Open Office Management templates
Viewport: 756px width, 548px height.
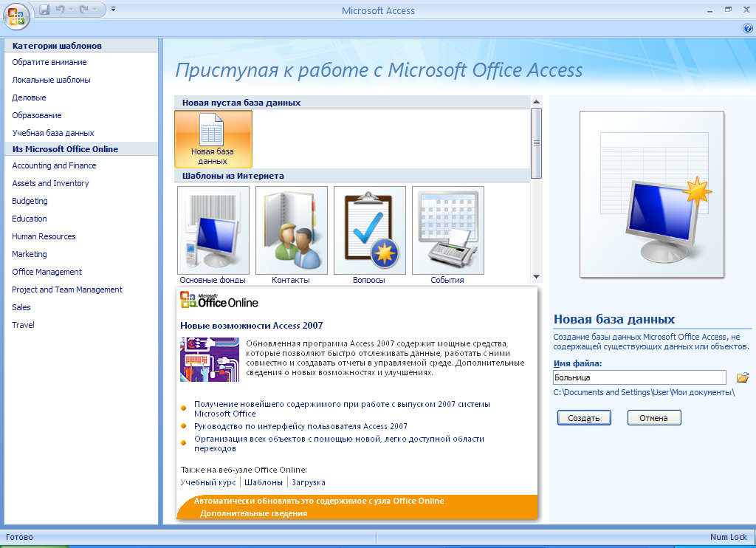tap(47, 272)
